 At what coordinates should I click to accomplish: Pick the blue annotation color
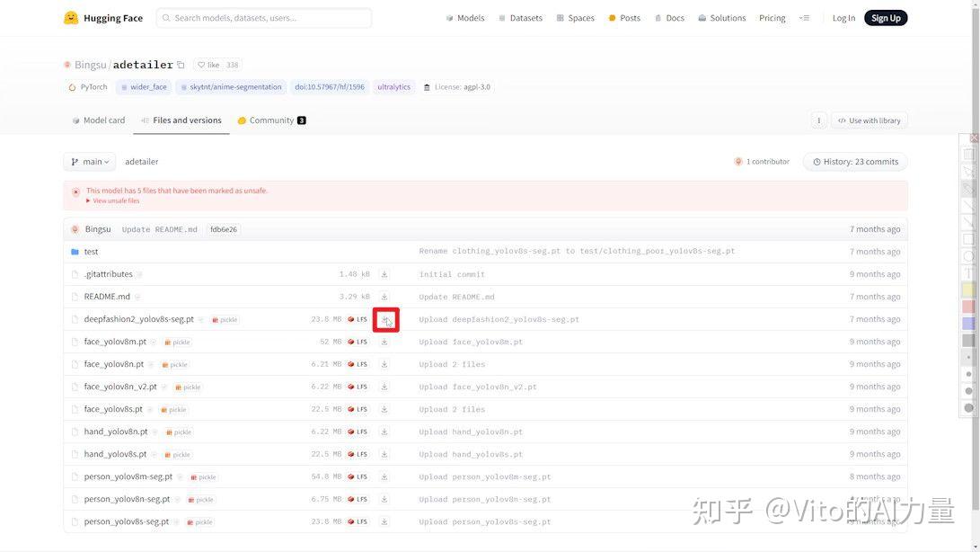pyautogui.click(x=968, y=324)
